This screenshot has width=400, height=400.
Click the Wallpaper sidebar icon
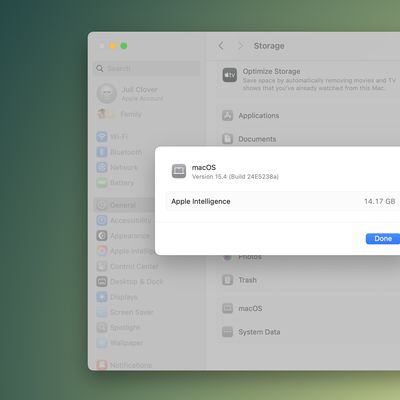(102, 343)
